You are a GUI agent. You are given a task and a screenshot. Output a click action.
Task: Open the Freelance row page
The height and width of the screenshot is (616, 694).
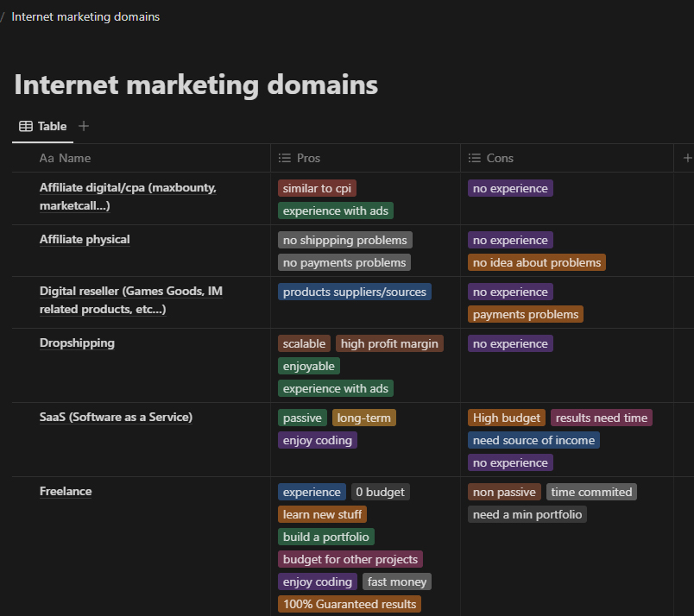pos(66,491)
